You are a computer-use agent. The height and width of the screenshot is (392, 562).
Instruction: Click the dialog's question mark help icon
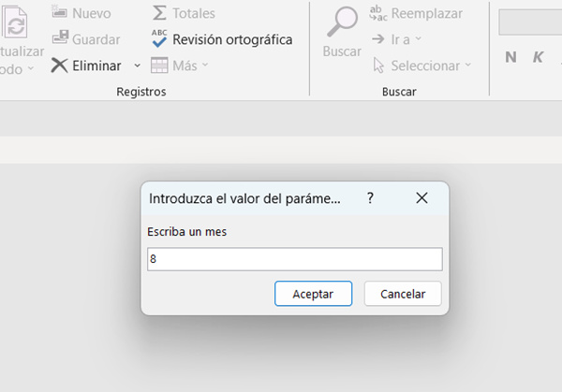click(371, 198)
